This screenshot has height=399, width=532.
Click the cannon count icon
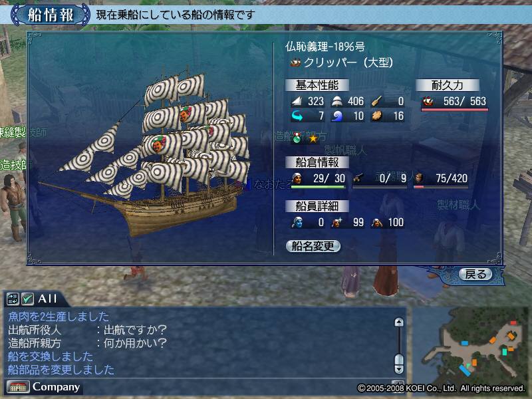358,178
